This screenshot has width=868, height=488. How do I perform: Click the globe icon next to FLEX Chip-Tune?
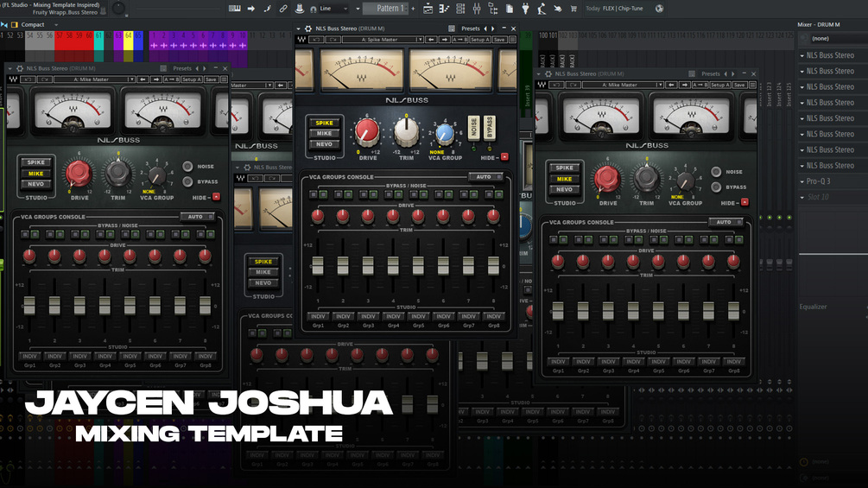click(x=659, y=9)
